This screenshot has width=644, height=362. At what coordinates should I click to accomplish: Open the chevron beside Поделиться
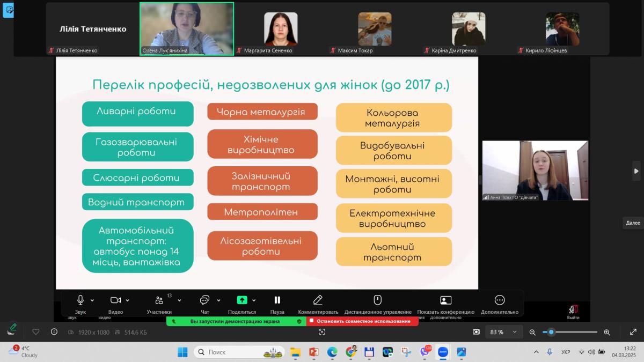click(x=254, y=300)
